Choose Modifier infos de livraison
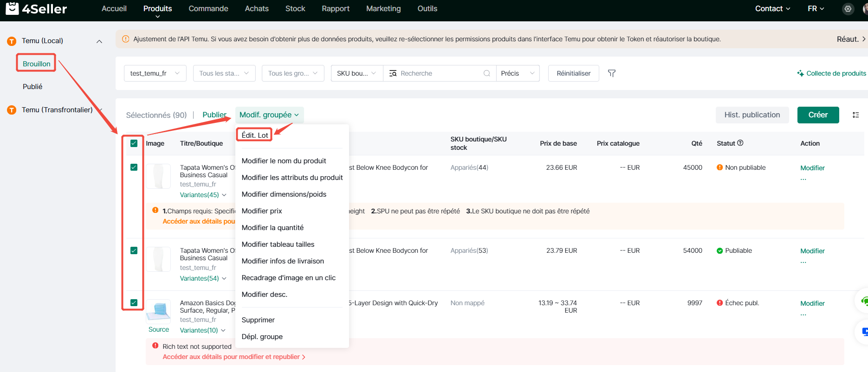Image resolution: width=868 pixels, height=372 pixels. coord(283,261)
